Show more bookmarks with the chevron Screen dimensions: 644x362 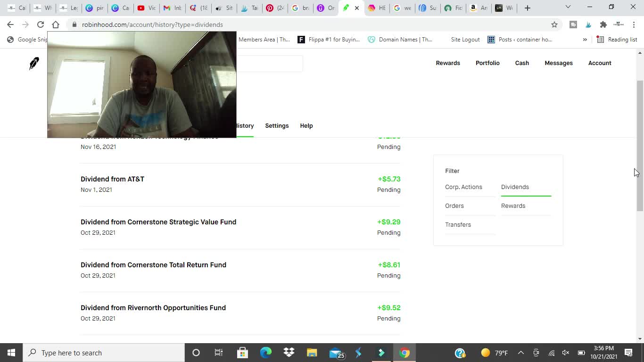pyautogui.click(x=585, y=40)
